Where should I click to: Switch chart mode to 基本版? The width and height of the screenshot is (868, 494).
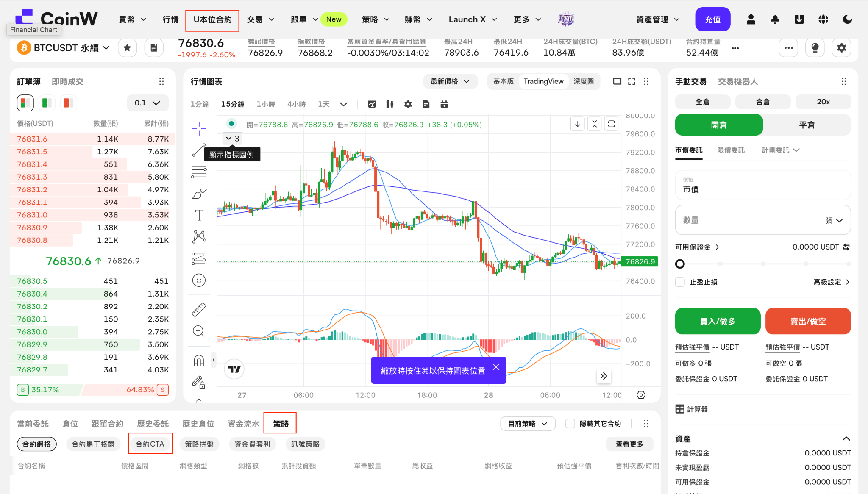(503, 81)
